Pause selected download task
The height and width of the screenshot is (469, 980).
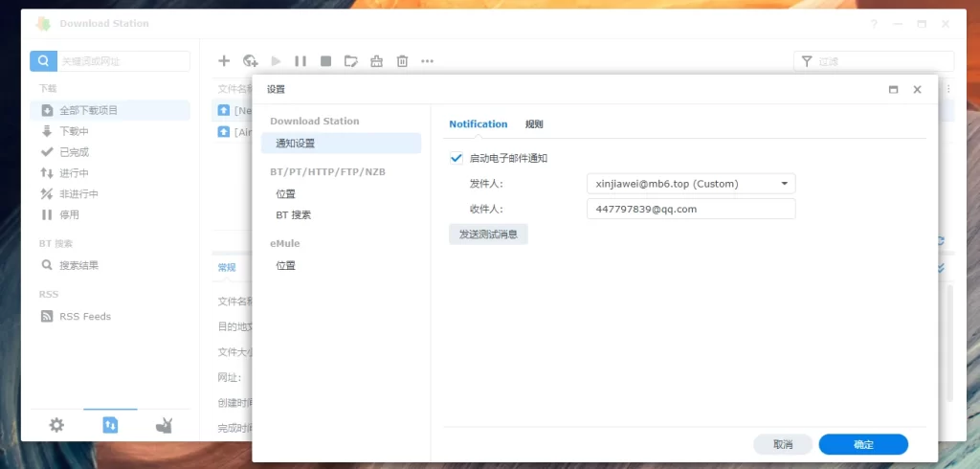pos(301,60)
